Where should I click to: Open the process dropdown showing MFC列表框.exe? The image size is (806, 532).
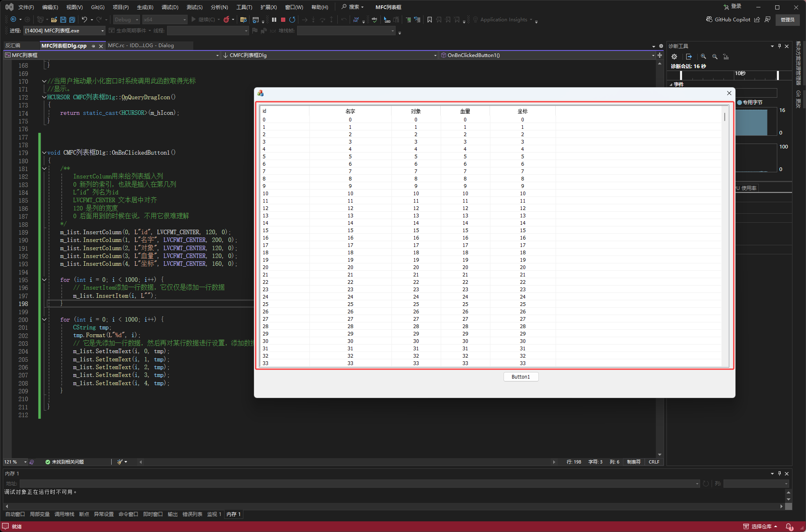(103, 31)
